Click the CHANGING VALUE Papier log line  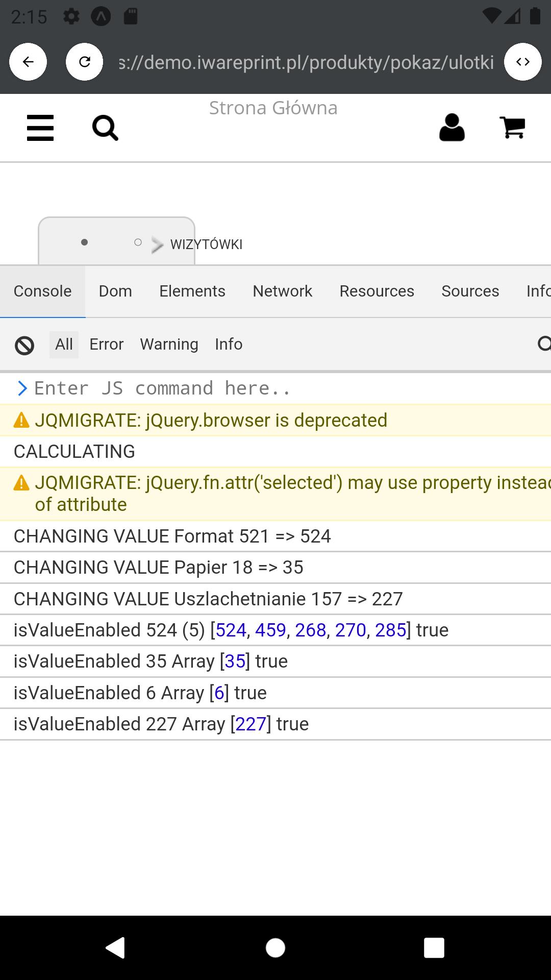coord(275,568)
